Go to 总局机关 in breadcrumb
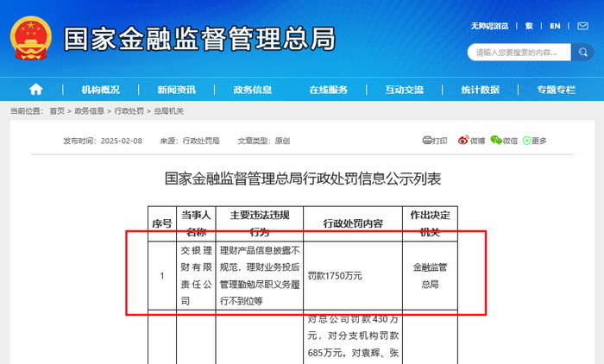The height and width of the screenshot is (364, 604). tap(169, 111)
